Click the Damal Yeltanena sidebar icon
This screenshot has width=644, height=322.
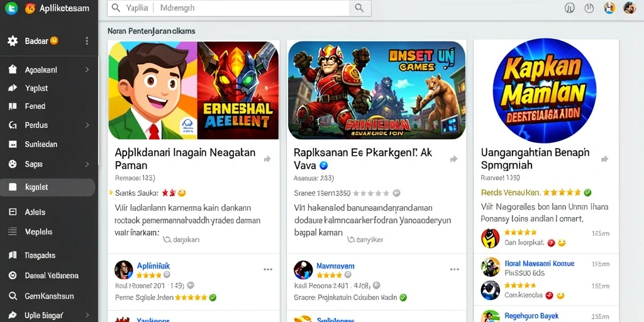point(13,275)
